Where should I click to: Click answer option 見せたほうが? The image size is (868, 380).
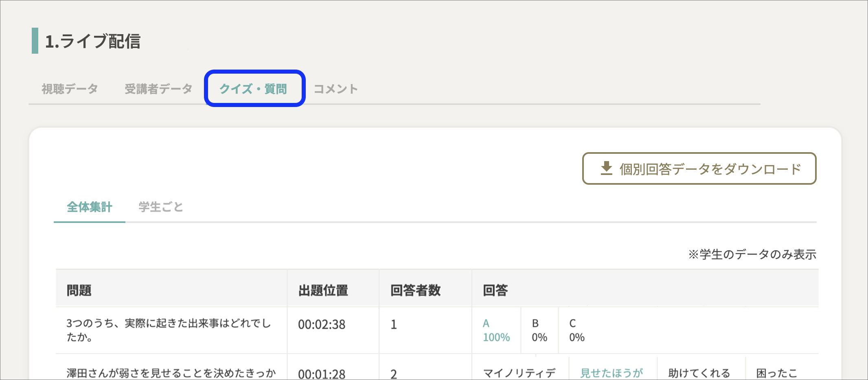(612, 373)
